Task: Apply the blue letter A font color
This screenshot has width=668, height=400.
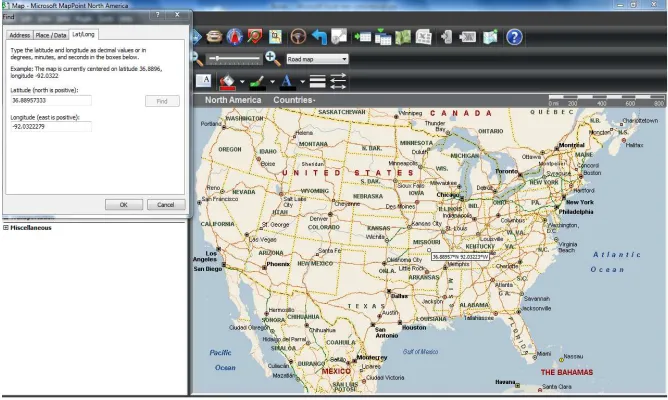Action: click(x=288, y=81)
